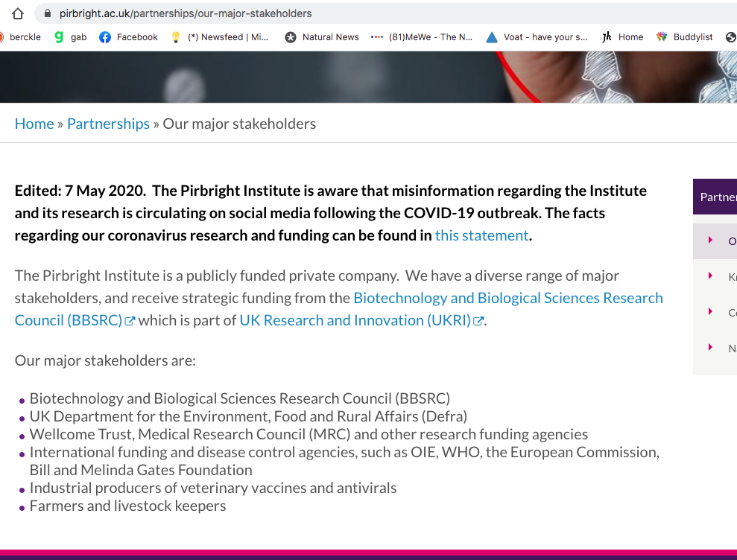Click 'Our major stakeholders' breadcrumb text

click(x=239, y=124)
